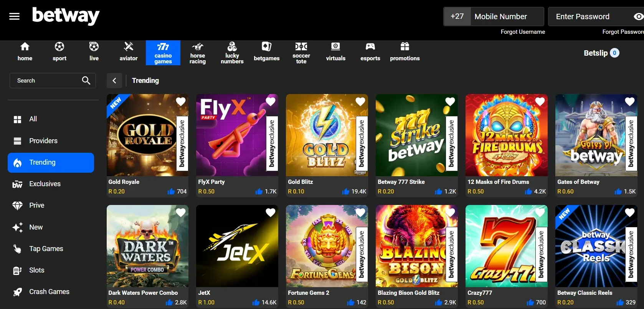
Task: Like Betway 777 Strike thumbs-up 1.2K
Action: (439, 192)
